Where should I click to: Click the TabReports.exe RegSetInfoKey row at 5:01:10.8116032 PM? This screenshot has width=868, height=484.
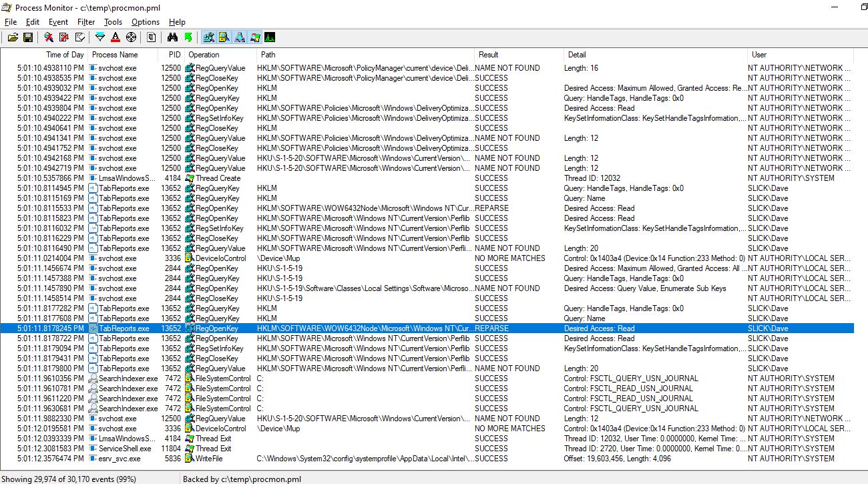(x=427, y=228)
